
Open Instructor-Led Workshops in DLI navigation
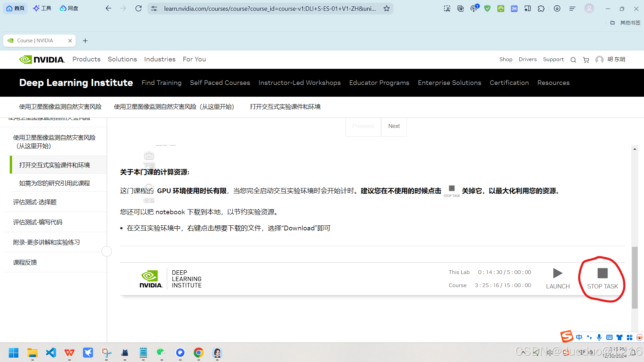click(300, 83)
